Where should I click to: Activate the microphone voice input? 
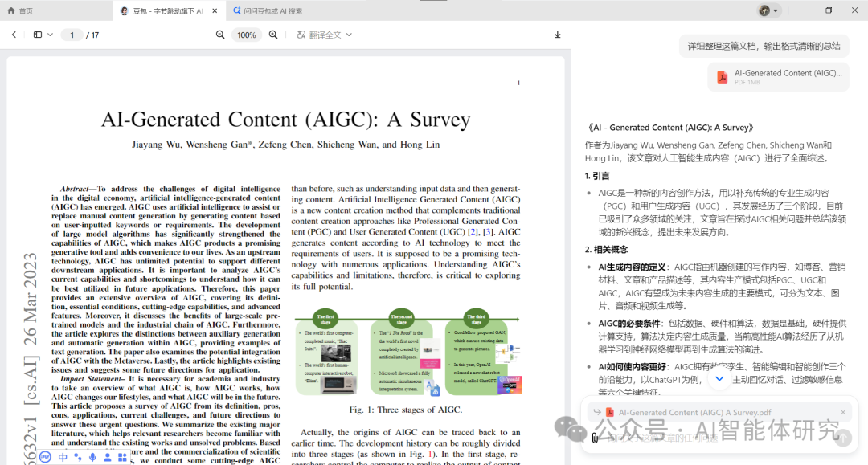coord(92,457)
